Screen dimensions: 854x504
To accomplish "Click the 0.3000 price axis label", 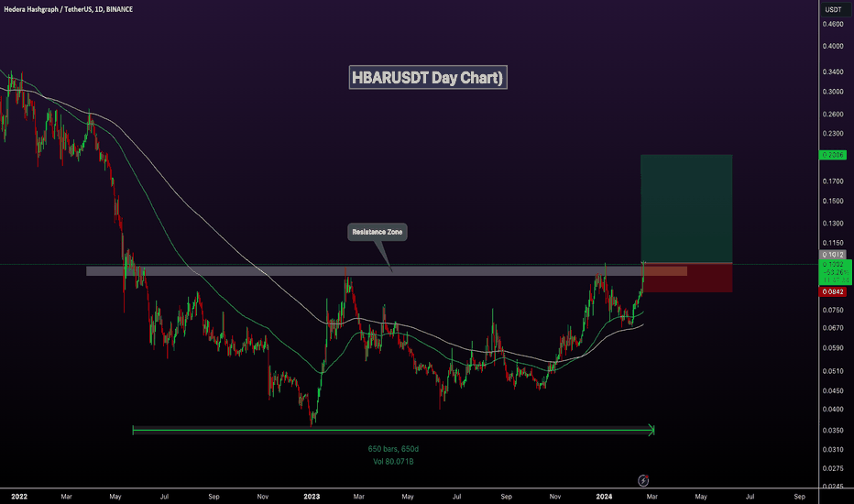I will (833, 92).
